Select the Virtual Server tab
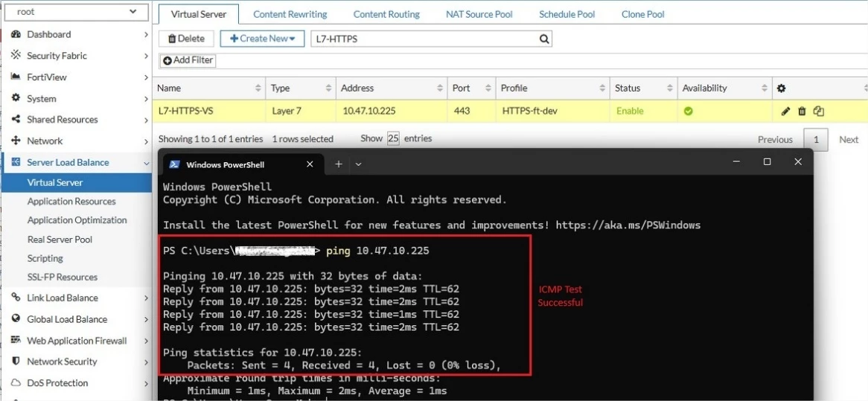The width and height of the screenshot is (868, 401). click(199, 14)
